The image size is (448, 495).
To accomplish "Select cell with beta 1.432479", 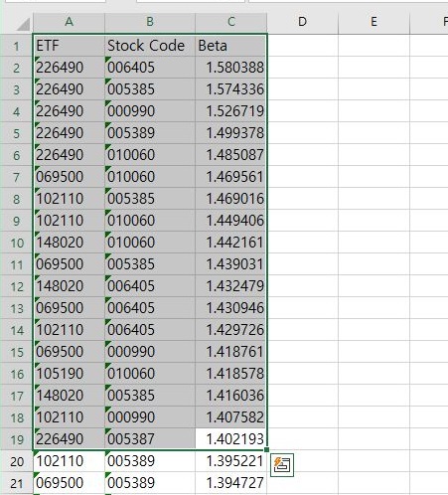I will tap(231, 286).
